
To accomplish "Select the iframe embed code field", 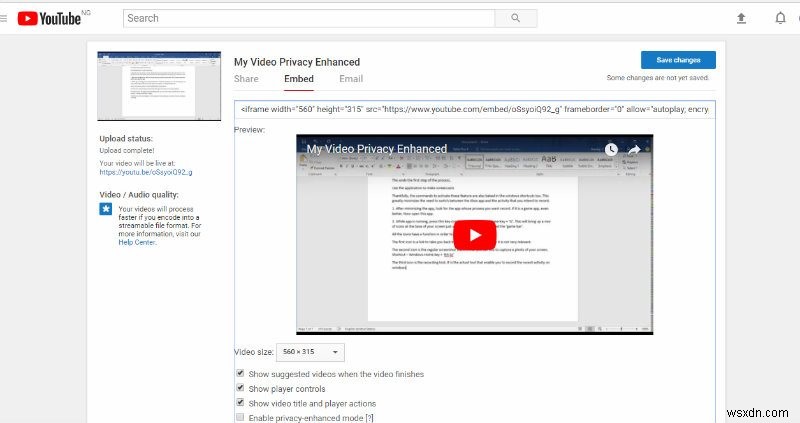I will click(x=474, y=109).
